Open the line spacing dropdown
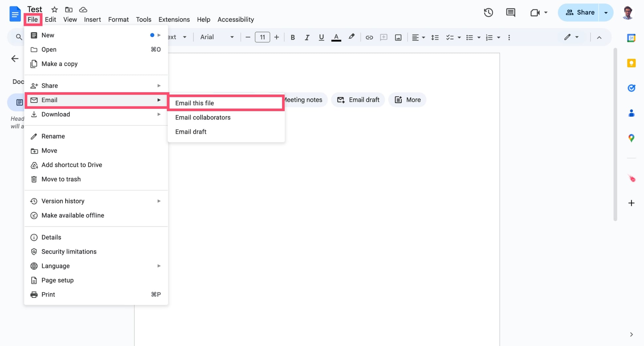This screenshot has width=644, height=346. (x=435, y=37)
